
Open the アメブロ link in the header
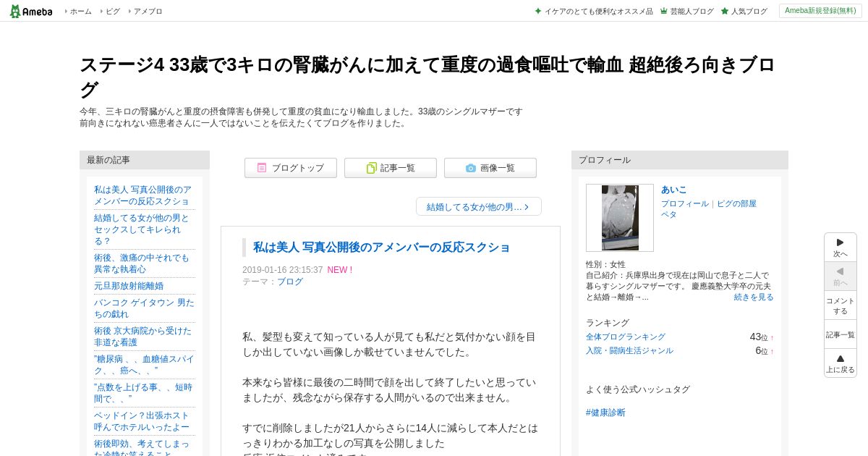[148, 12]
